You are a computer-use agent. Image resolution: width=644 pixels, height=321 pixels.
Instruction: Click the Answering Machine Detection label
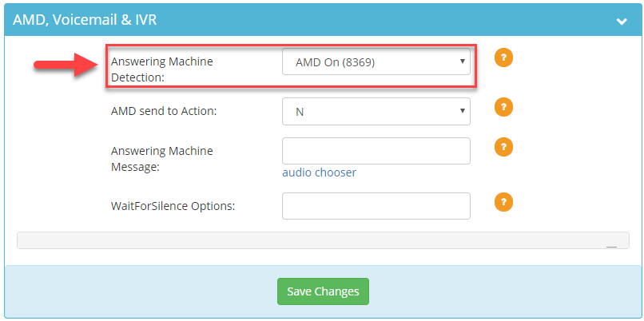pos(162,69)
